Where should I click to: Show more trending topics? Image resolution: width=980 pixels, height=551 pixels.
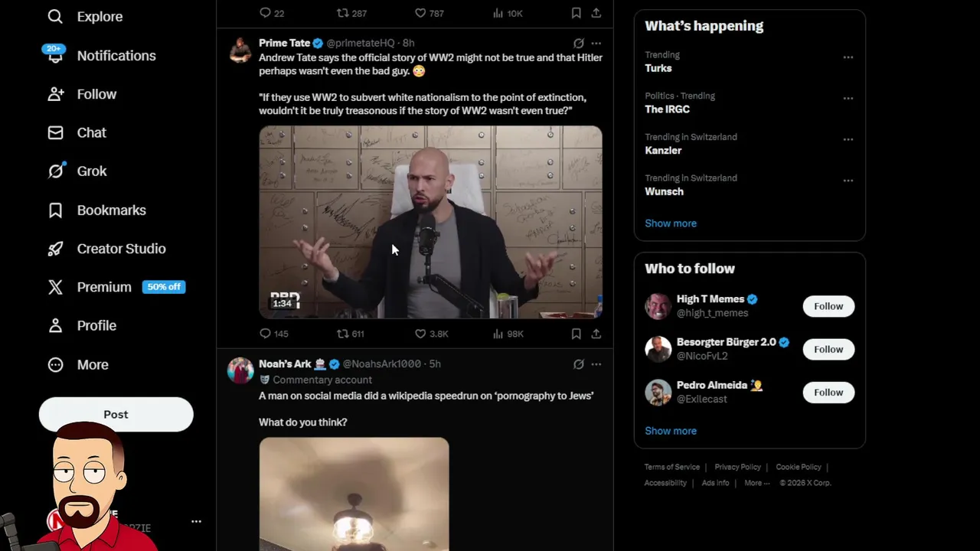(x=671, y=223)
